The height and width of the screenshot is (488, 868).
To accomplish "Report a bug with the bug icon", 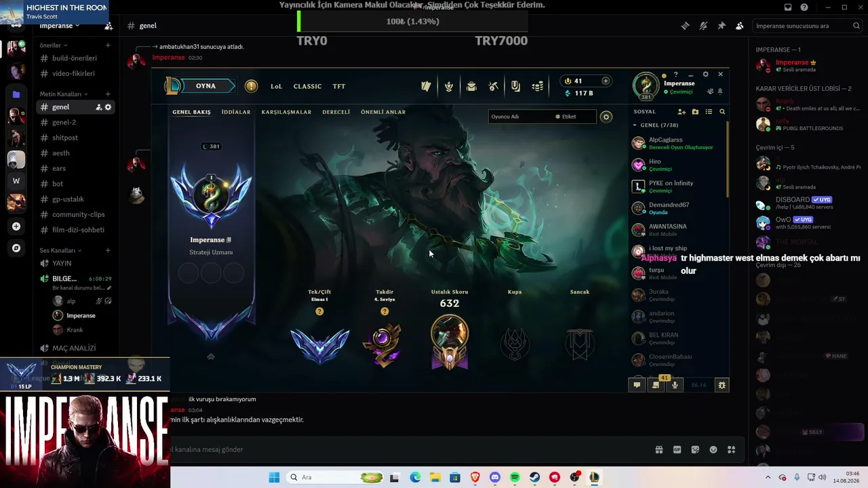I will click(722, 385).
